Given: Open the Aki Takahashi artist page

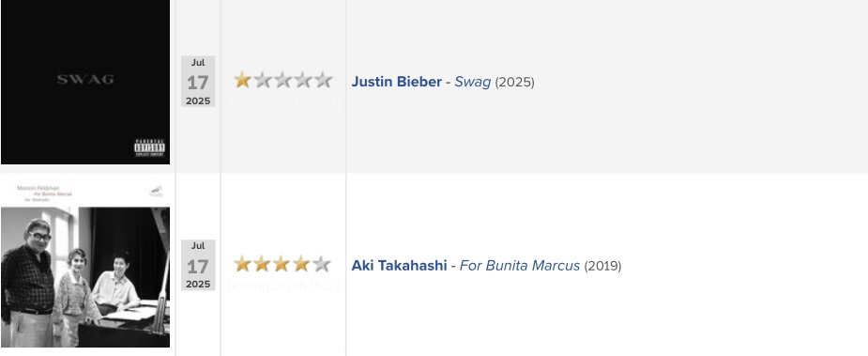Looking at the screenshot, I should (x=399, y=266).
